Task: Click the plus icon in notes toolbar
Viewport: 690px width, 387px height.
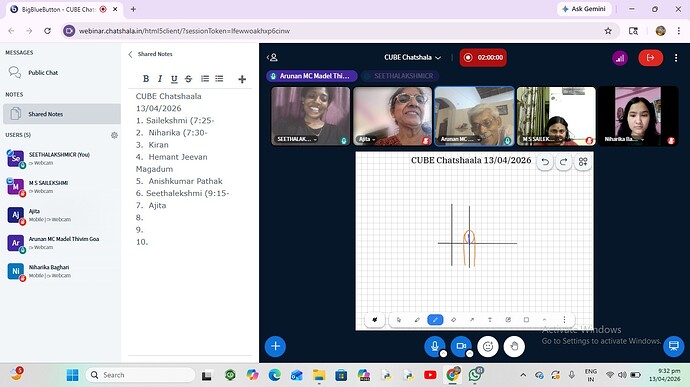Action: [242, 79]
